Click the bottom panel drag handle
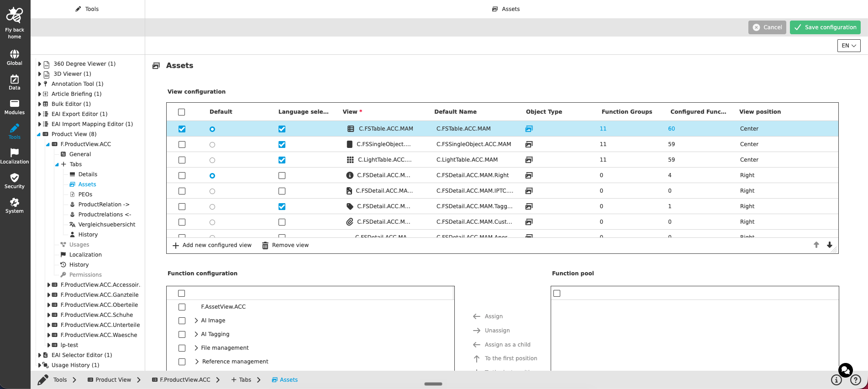This screenshot has width=868, height=389. 433,384
